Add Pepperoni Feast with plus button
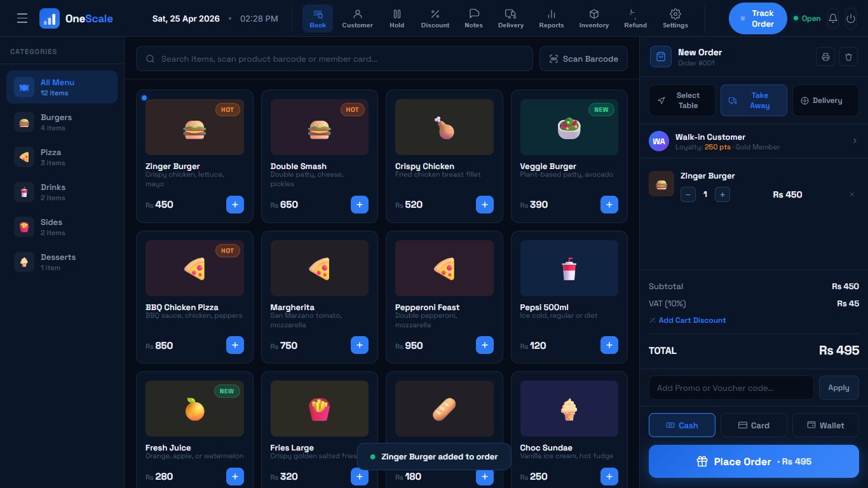 point(485,345)
